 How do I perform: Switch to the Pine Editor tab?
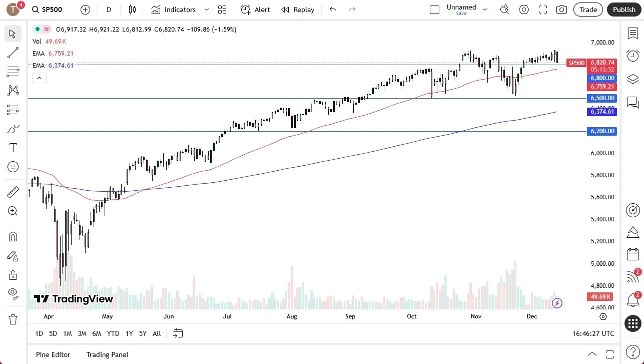tap(53, 354)
